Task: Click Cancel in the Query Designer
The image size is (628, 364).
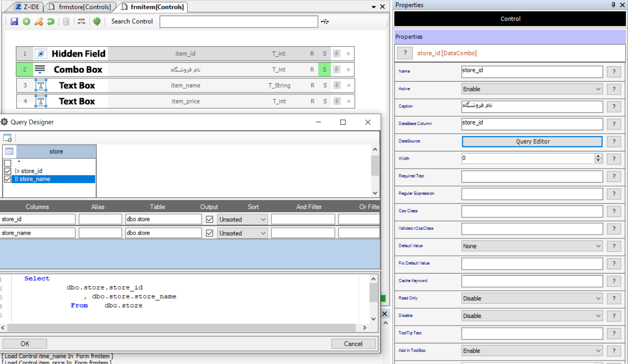Action: (x=353, y=344)
